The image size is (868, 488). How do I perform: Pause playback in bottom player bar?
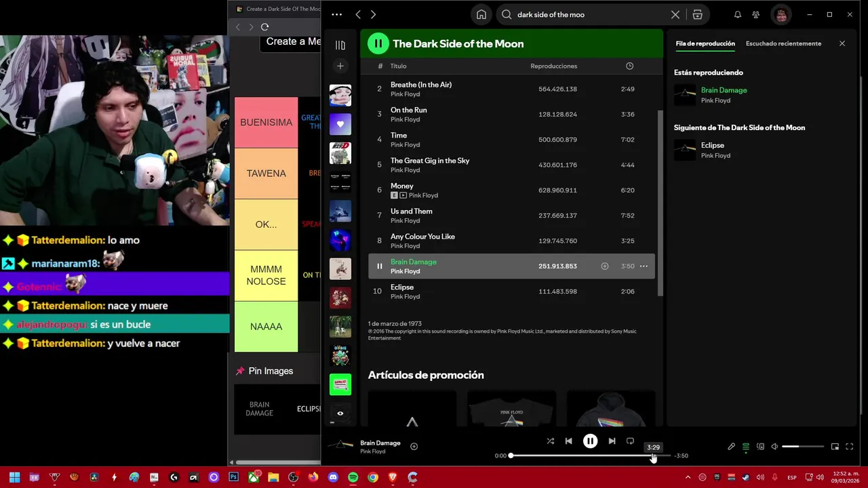coord(590,441)
